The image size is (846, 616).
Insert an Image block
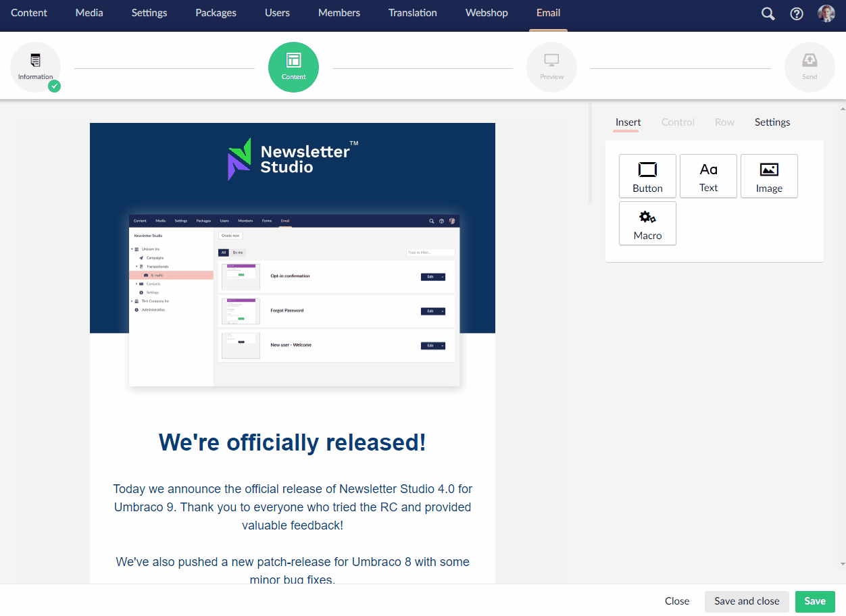tap(769, 176)
